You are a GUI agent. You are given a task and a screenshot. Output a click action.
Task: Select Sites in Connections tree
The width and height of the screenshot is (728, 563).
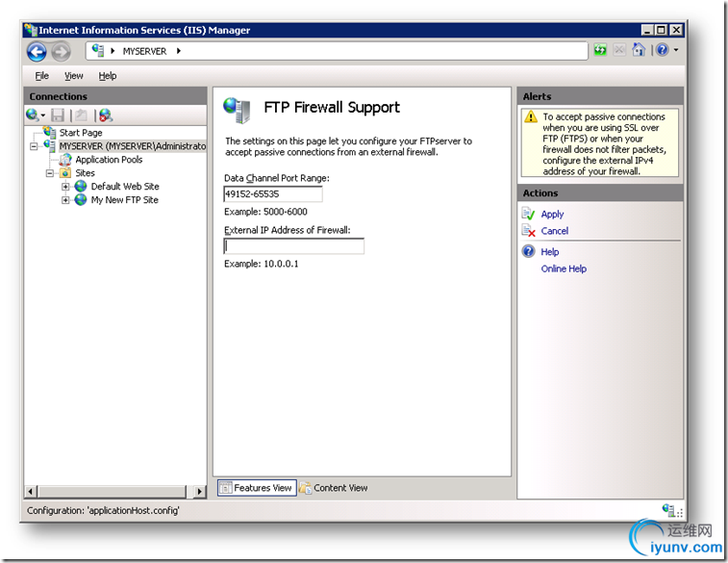pos(85,173)
